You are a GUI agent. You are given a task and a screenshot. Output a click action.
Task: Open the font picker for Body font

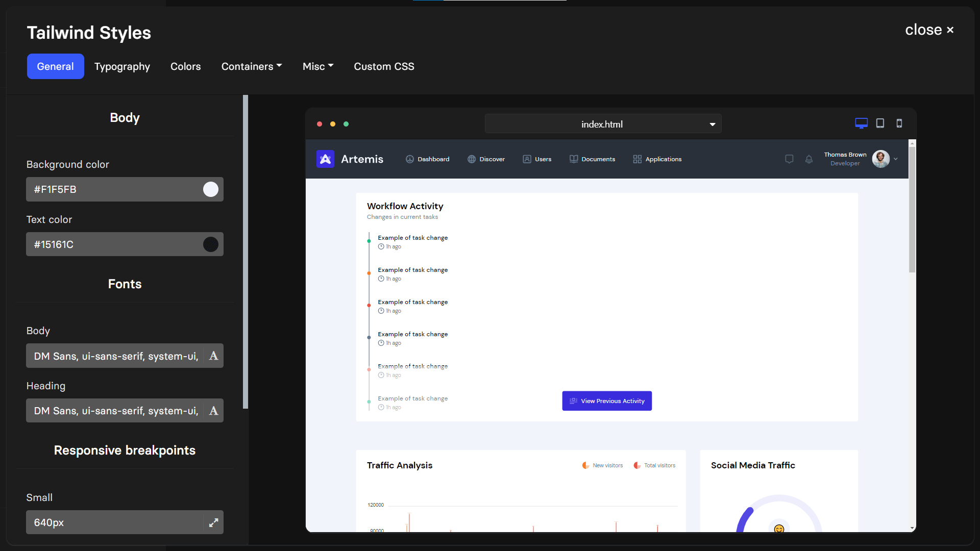213,356
